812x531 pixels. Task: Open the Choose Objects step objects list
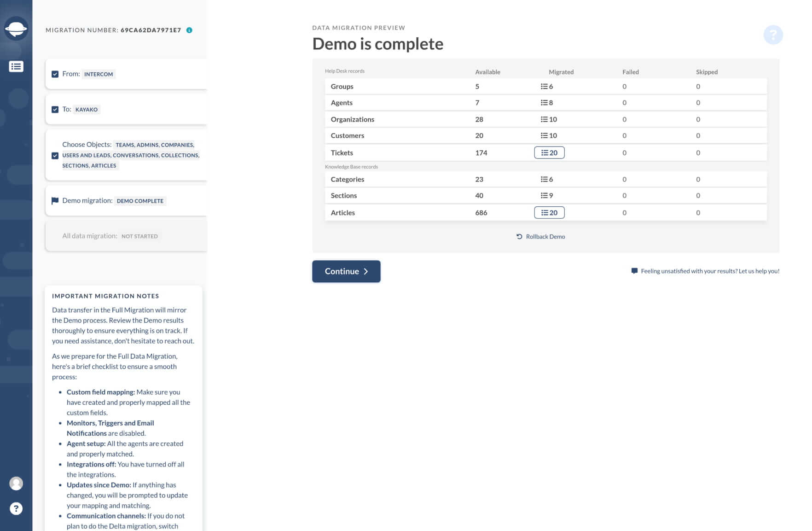131,155
